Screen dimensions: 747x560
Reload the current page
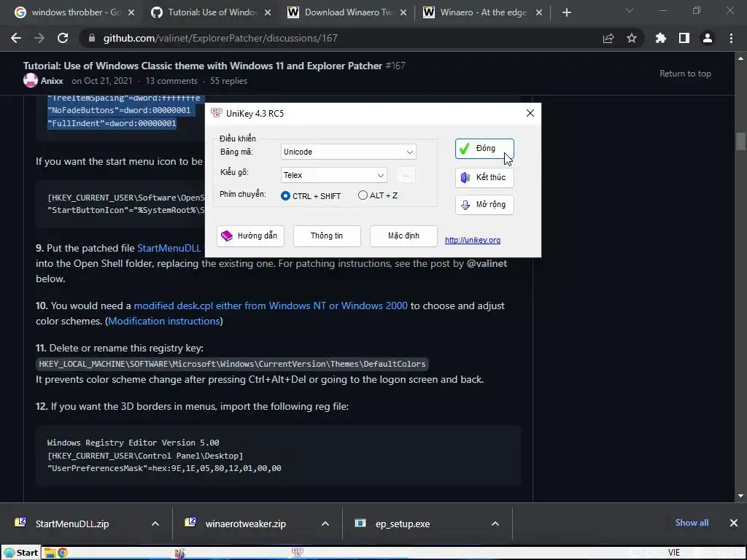point(63,38)
